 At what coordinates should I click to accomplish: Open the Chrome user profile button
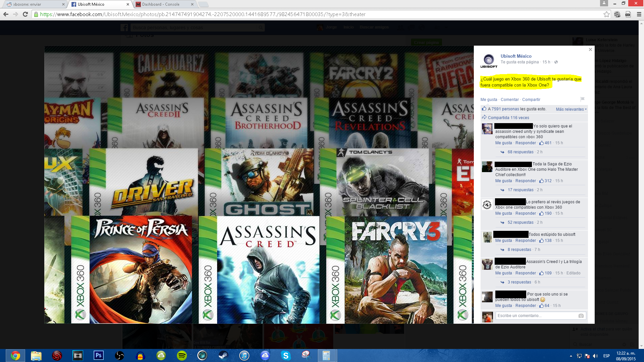(604, 3)
